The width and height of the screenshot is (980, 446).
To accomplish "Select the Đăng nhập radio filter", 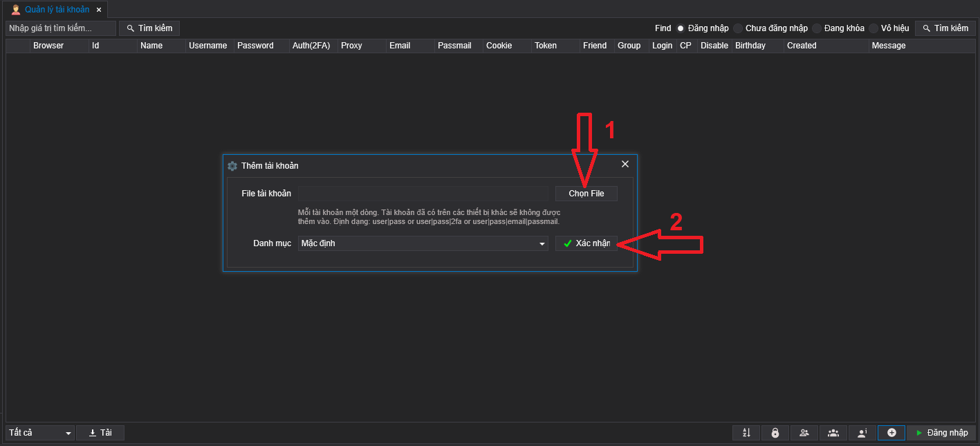I will coord(681,28).
